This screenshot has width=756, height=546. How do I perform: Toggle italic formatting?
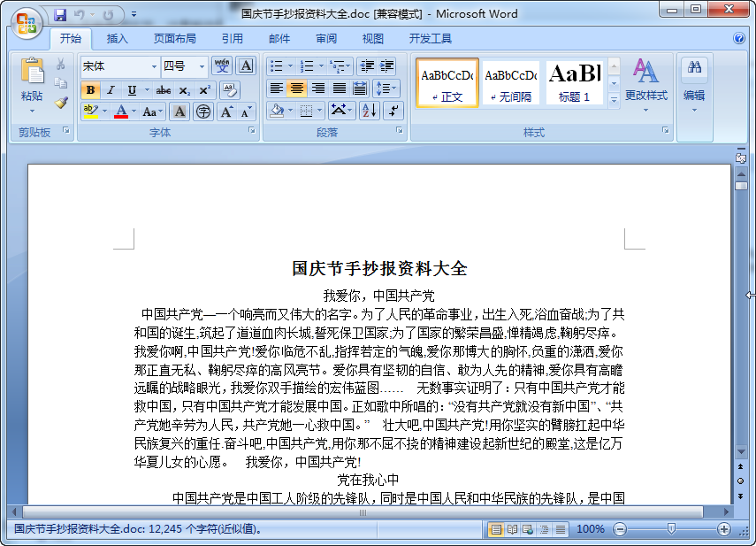111,89
